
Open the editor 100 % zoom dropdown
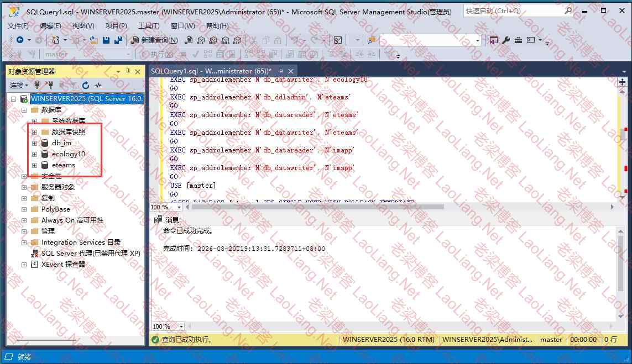[x=179, y=207]
